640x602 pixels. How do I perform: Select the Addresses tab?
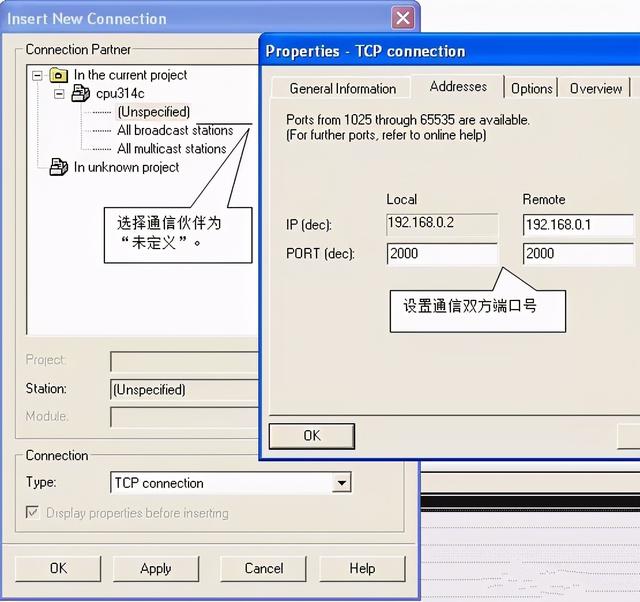[x=458, y=87]
